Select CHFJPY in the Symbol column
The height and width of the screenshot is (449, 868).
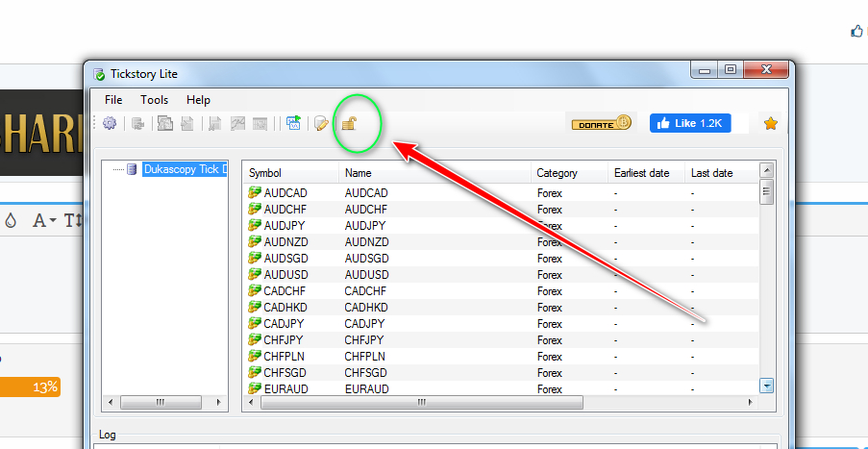(x=284, y=340)
